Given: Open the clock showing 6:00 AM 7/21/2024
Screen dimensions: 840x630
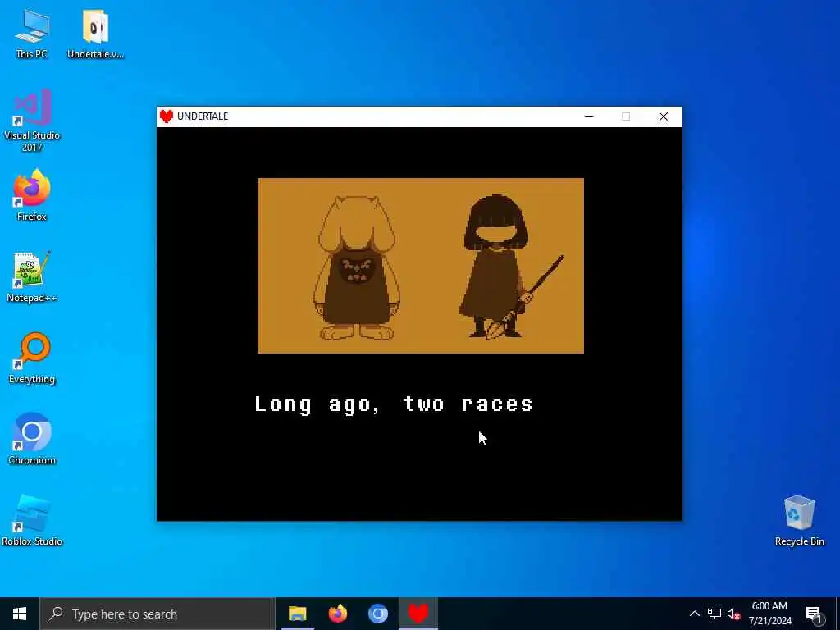Looking at the screenshot, I should (769, 614).
